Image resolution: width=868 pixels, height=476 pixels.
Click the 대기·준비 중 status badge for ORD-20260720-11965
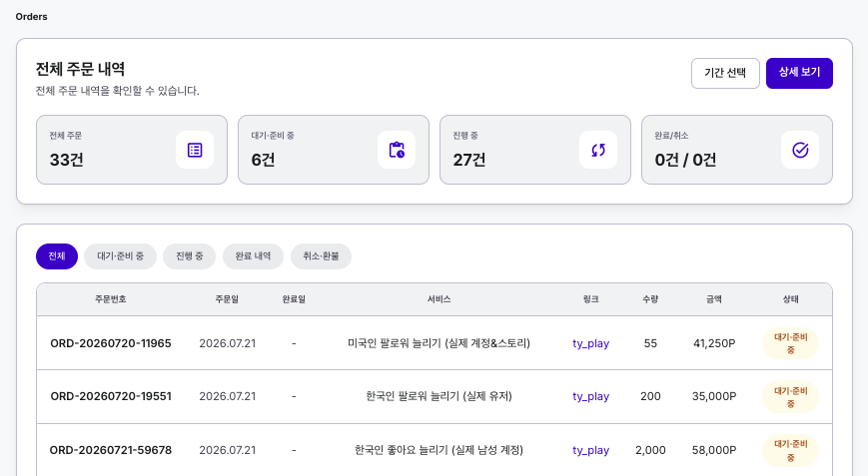point(790,343)
